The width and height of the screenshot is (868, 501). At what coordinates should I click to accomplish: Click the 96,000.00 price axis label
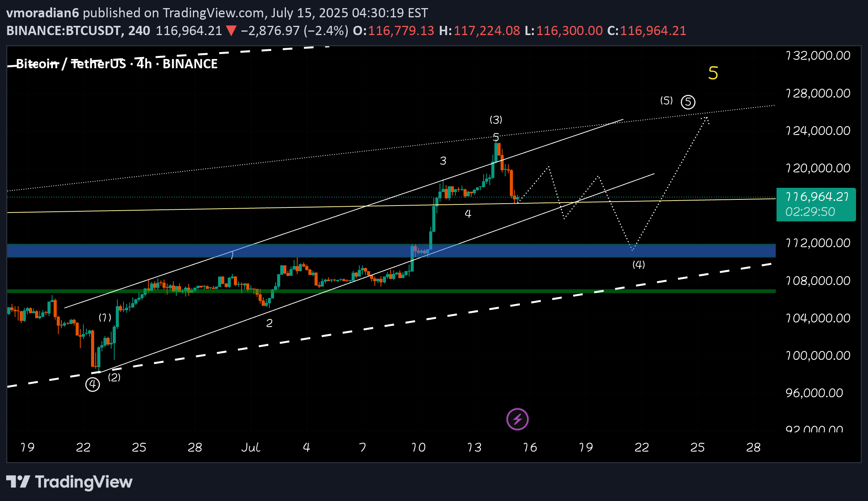(814, 393)
